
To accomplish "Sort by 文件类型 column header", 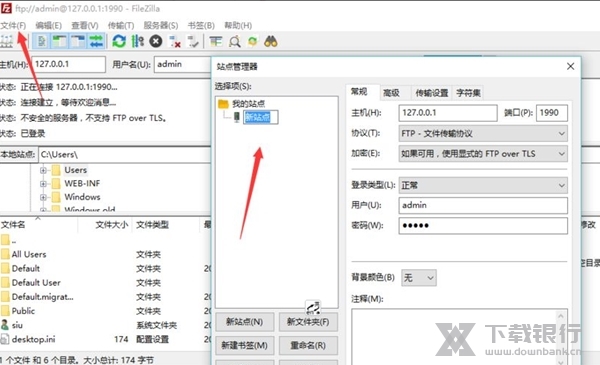I will (165, 225).
